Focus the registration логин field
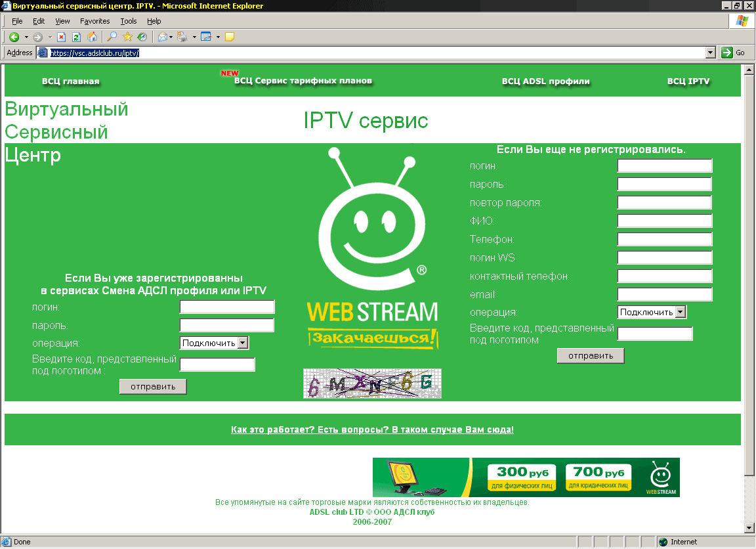The height and width of the screenshot is (549, 756). (x=665, y=165)
